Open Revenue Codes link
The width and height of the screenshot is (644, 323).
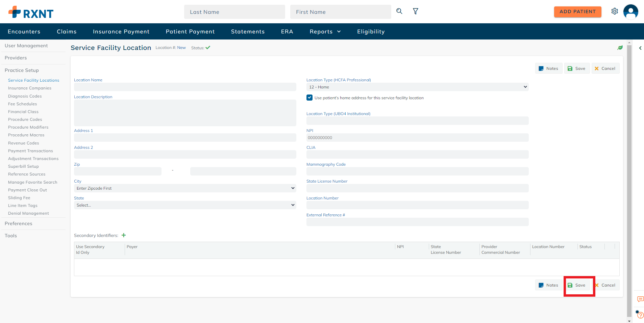tap(24, 143)
